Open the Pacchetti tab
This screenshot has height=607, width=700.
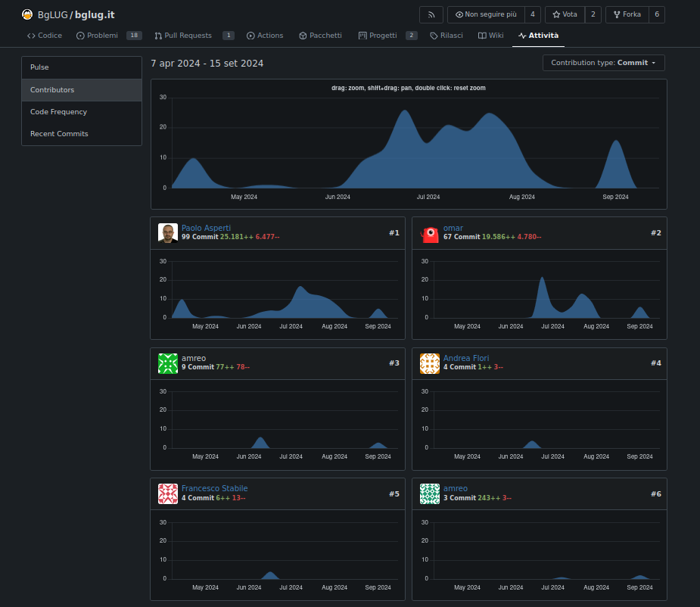point(321,36)
